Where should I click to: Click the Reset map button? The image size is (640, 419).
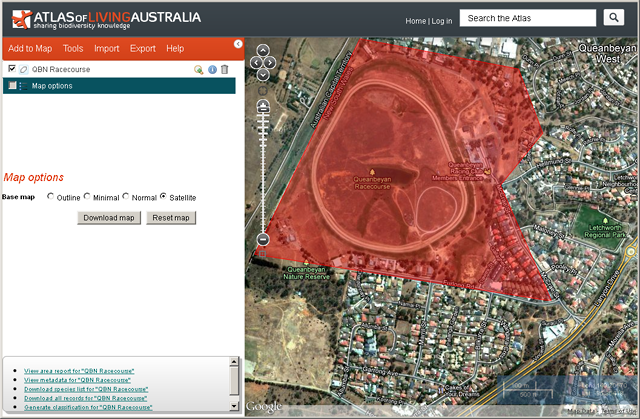pyautogui.click(x=171, y=218)
